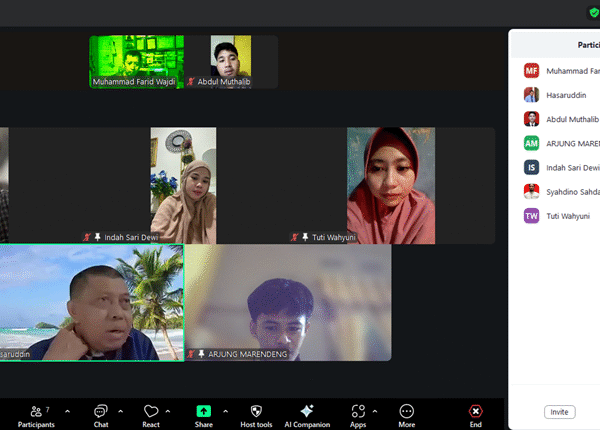Click muted mic icon on Tuti Wahyuni tile
This screenshot has width=600, height=430.
(295, 237)
